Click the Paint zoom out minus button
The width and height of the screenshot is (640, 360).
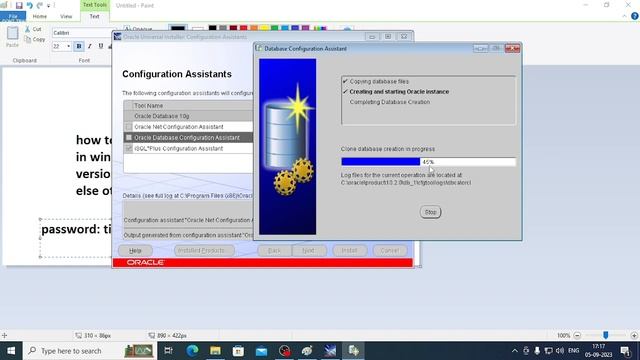click(577, 336)
